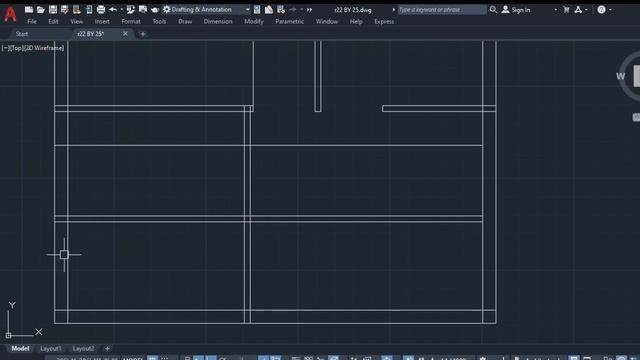Click the icon just left of the teapot
The image size is (640, 360).
point(143,9)
